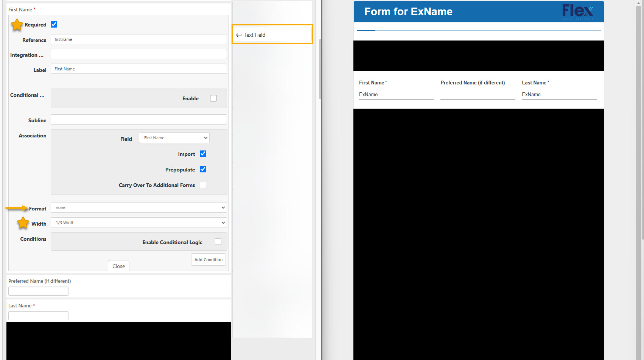Click the Reference field containing firstname
644x360 pixels.
[139, 39]
